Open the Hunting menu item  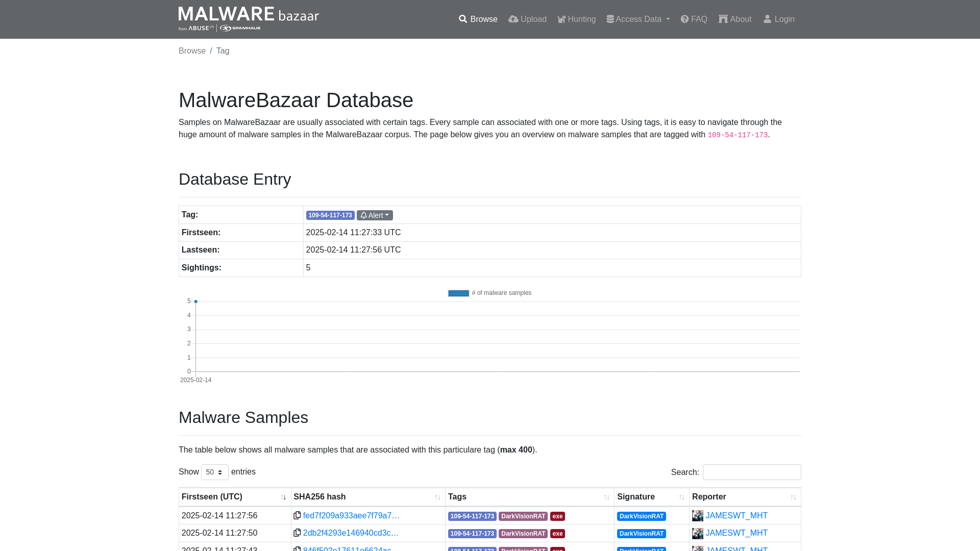point(576,19)
